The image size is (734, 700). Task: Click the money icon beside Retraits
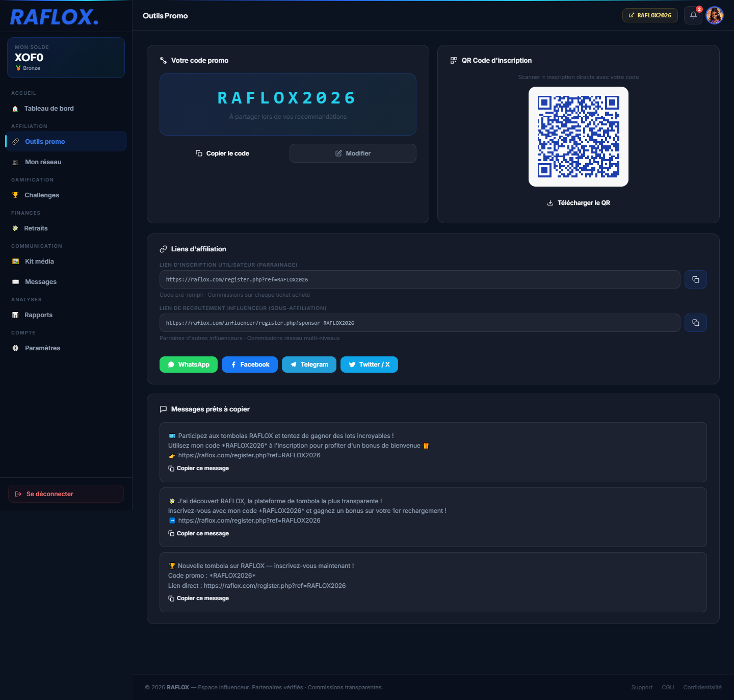click(x=15, y=228)
